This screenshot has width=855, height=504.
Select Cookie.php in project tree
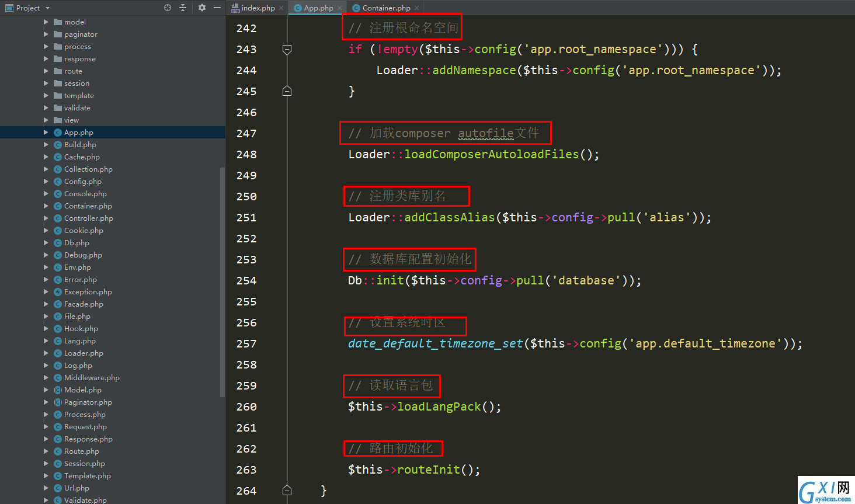point(84,231)
